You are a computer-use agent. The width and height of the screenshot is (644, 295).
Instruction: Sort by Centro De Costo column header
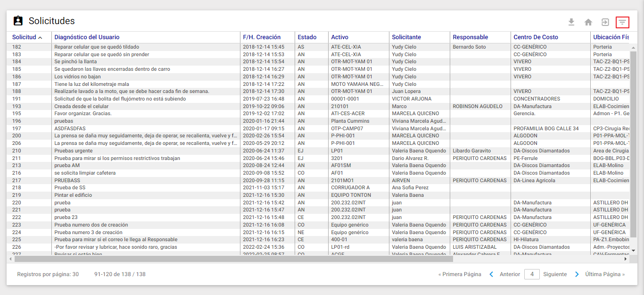(x=536, y=37)
